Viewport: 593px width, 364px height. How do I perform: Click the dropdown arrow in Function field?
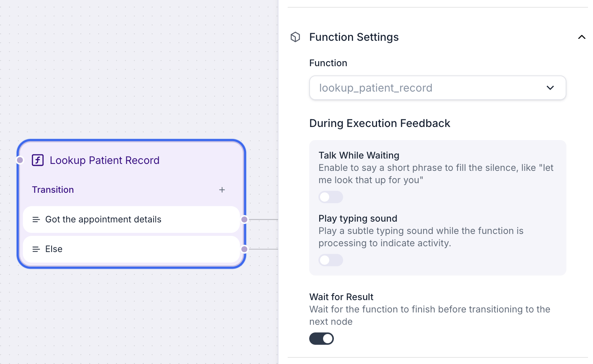pos(550,88)
